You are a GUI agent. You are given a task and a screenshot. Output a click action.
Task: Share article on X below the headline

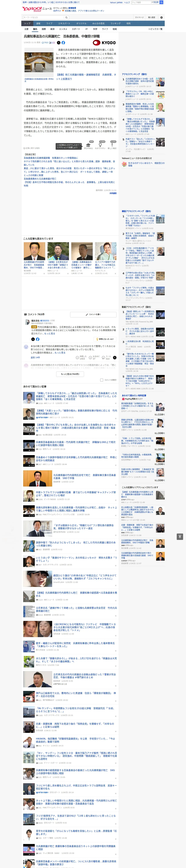tap(59, 43)
